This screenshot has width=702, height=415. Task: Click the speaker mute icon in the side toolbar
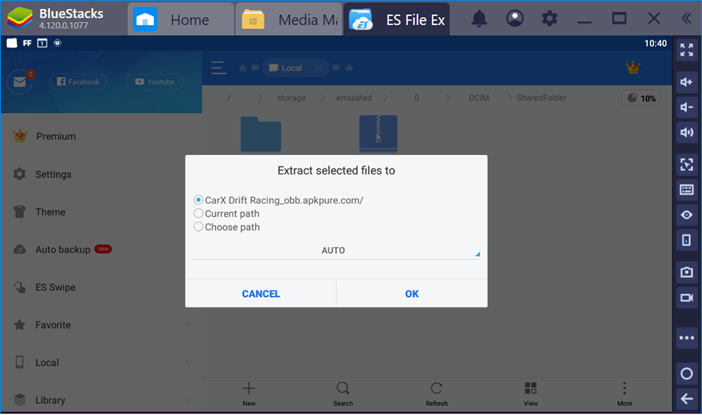pyautogui.click(x=686, y=133)
